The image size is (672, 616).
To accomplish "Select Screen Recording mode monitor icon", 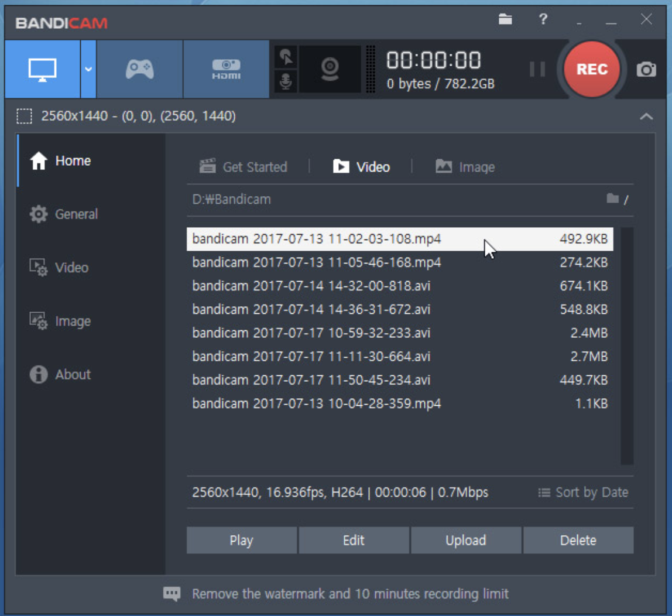I will click(42, 70).
